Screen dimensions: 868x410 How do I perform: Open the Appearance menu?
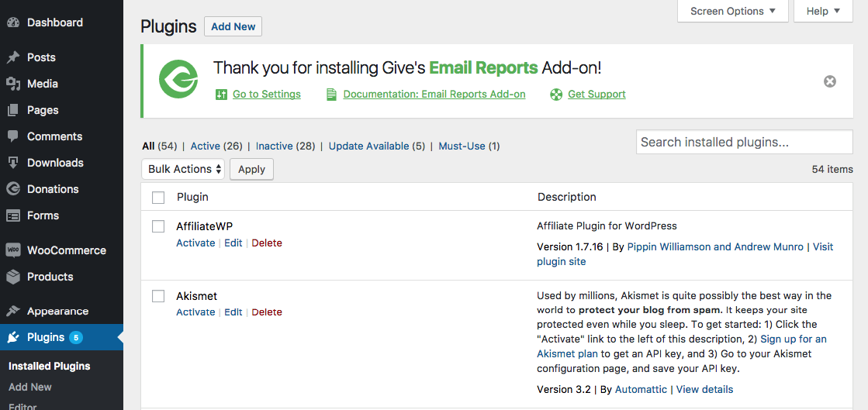click(x=57, y=311)
